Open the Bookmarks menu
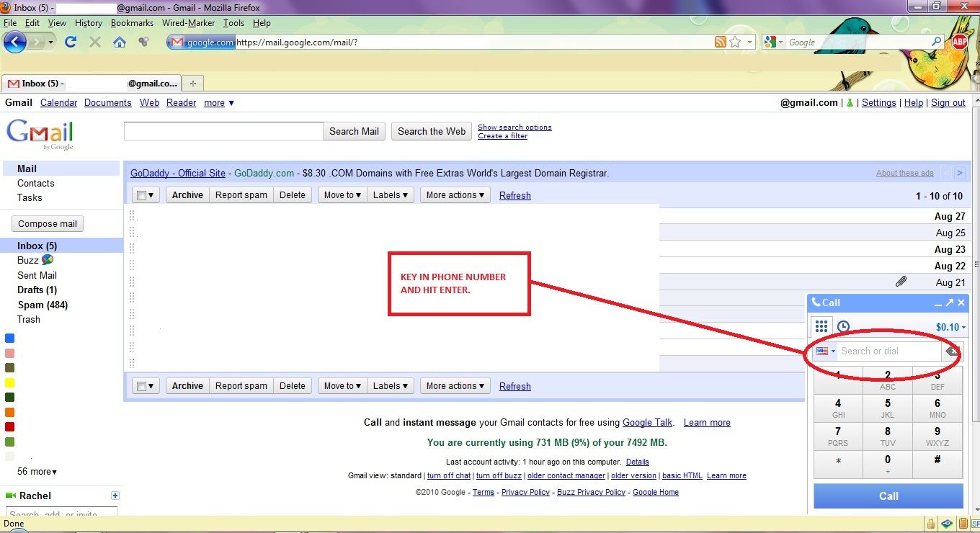This screenshot has width=980, height=533. [x=132, y=22]
